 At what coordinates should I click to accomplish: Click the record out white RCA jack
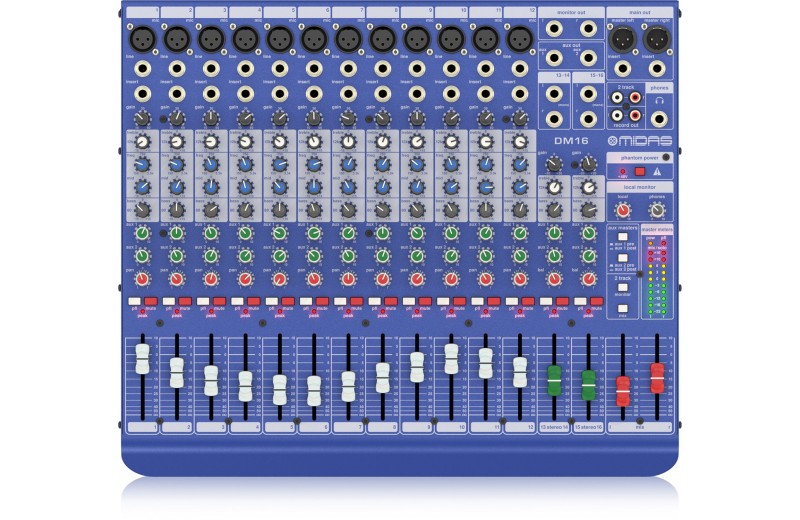pyautogui.click(x=617, y=115)
